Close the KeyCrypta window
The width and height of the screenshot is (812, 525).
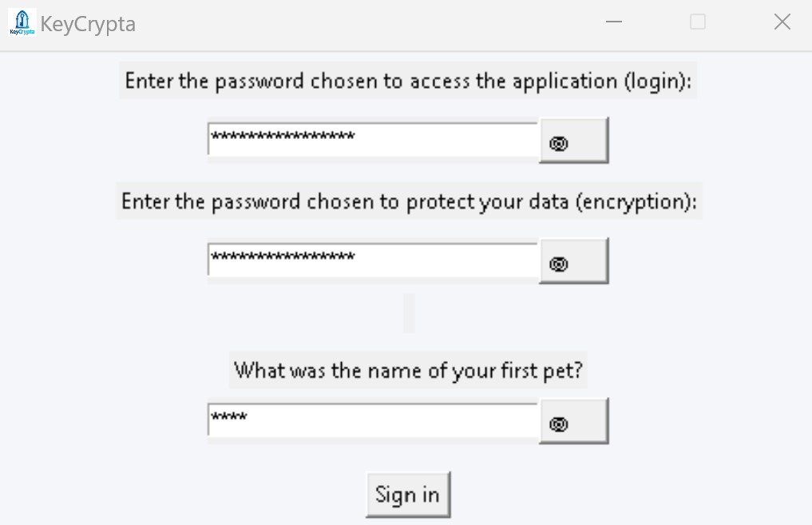click(782, 22)
